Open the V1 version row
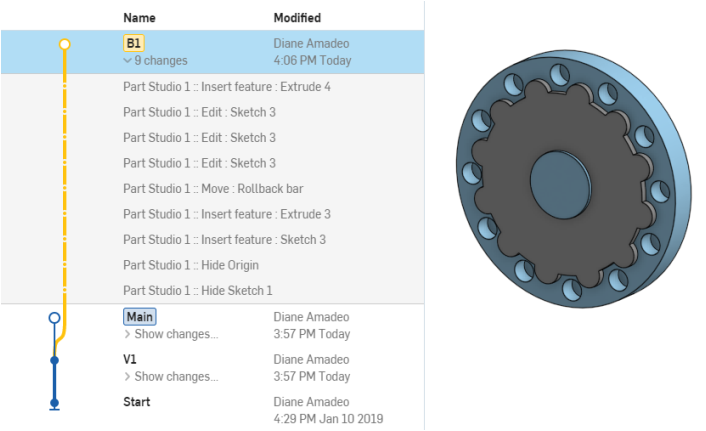 coord(213,368)
